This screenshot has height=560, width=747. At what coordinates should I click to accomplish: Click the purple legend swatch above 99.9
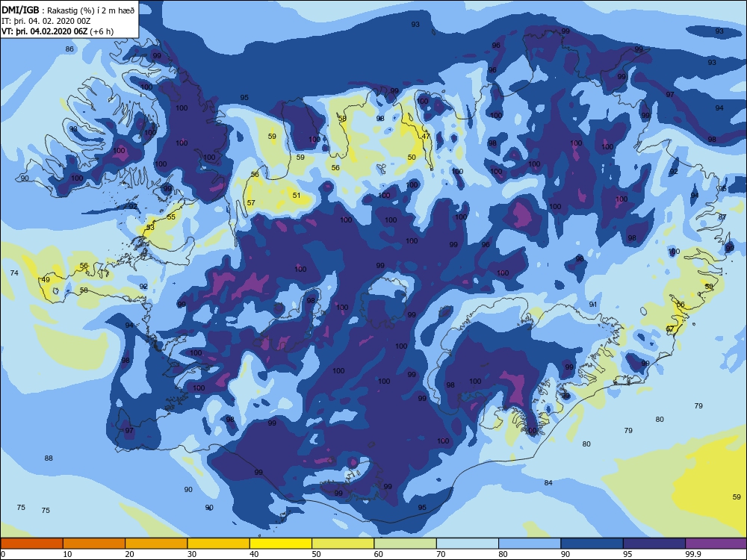coord(716,544)
